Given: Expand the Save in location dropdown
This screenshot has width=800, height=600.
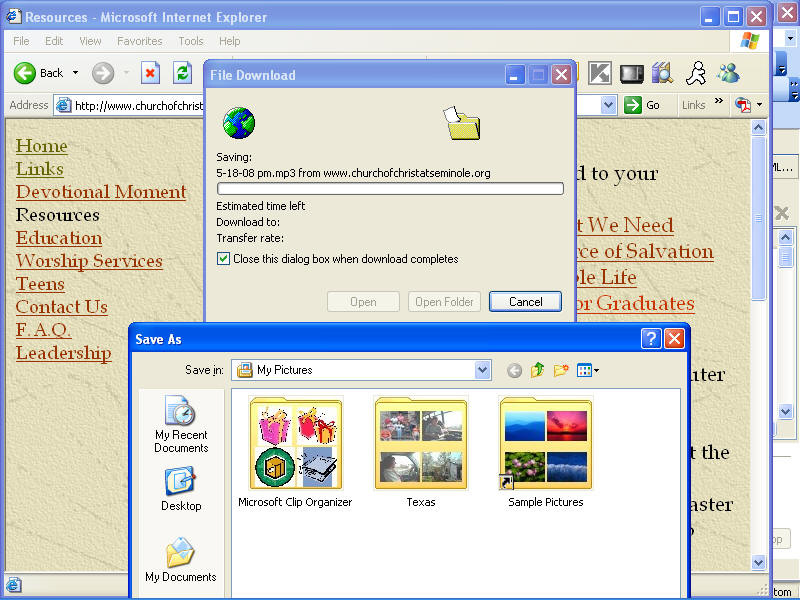Looking at the screenshot, I should 483,370.
